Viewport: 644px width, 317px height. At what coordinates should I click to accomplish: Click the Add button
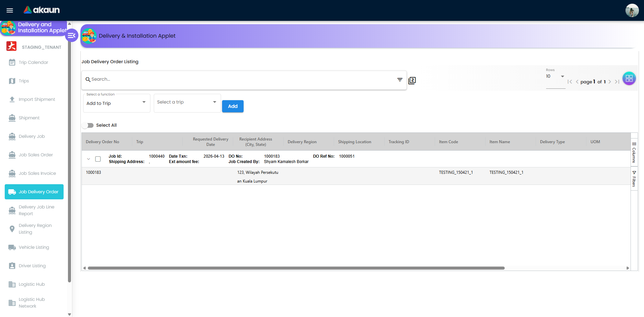232,106
